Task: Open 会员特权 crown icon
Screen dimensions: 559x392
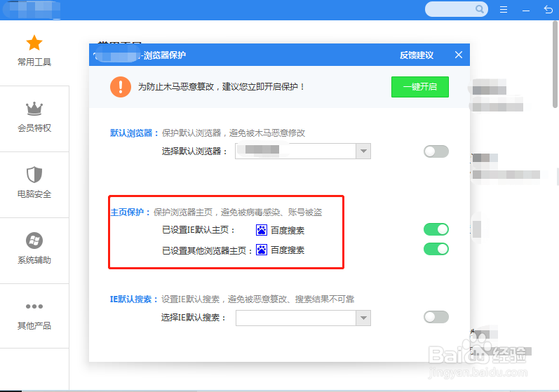Action: tap(34, 109)
